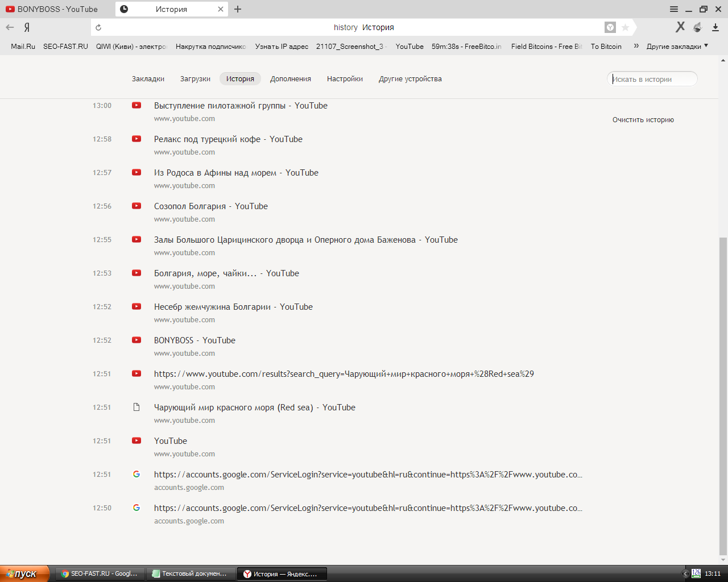Image resolution: width=728 pixels, height=582 pixels.
Task: Open Чарующий мир красного моря entry
Action: (x=255, y=408)
